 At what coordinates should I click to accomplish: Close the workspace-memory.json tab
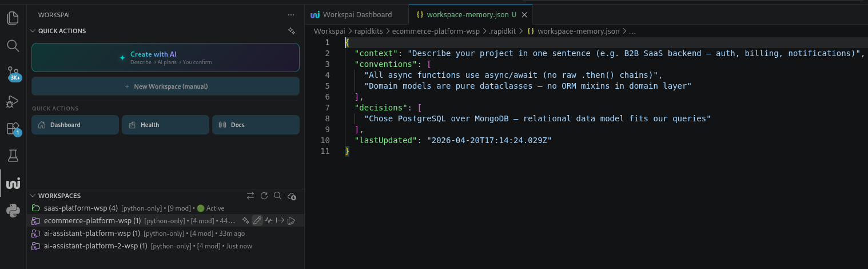524,14
